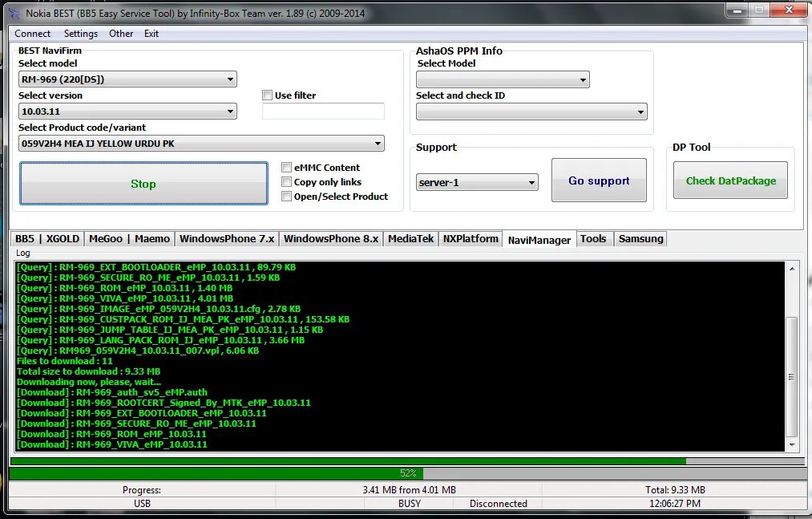Minimize the Nokia BEST window
The height and width of the screenshot is (519, 812).
point(737,10)
